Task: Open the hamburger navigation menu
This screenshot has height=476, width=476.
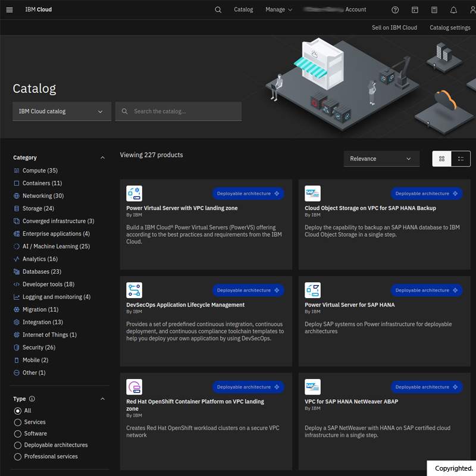Action: pos(9,10)
